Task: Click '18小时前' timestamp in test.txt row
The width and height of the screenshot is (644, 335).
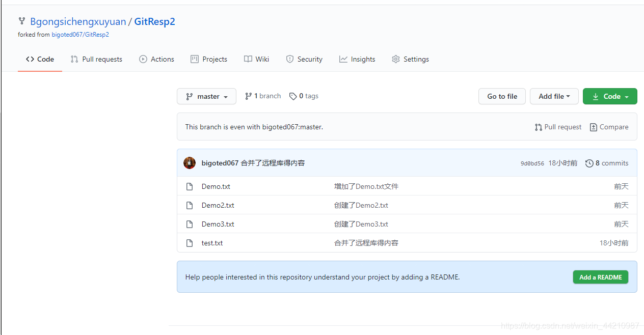Action: coord(614,243)
